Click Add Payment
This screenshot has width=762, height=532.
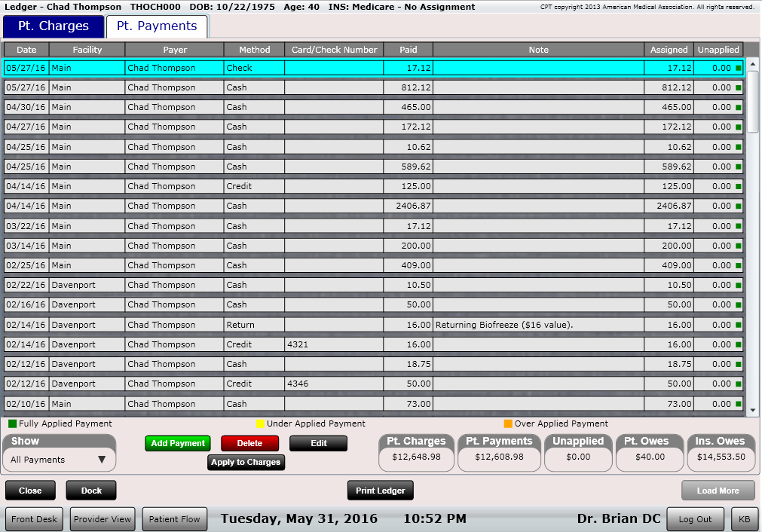pyautogui.click(x=177, y=443)
